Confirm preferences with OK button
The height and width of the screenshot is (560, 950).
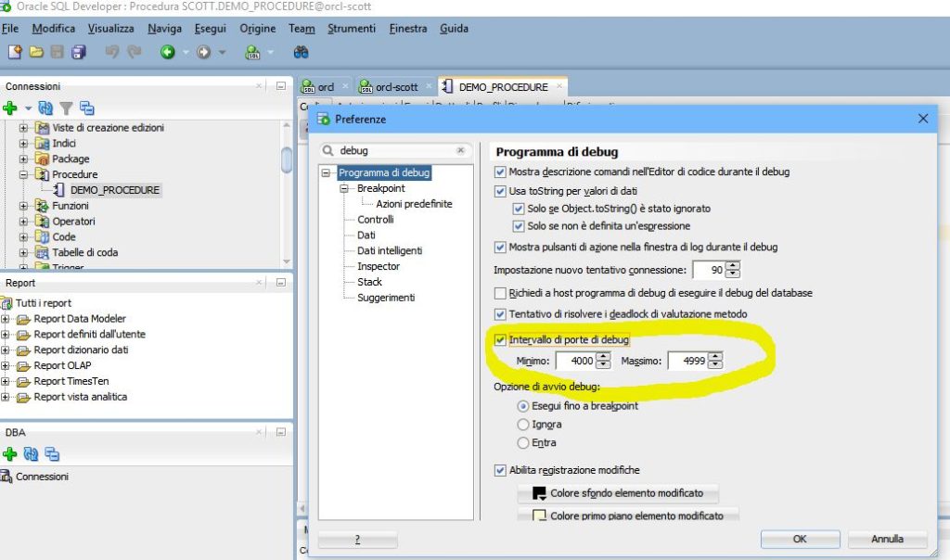point(800,539)
